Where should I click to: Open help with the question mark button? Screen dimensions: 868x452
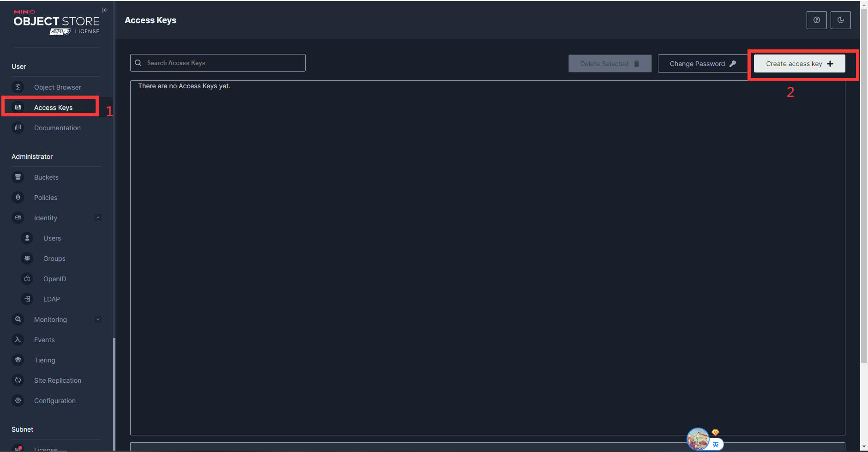[x=816, y=20]
